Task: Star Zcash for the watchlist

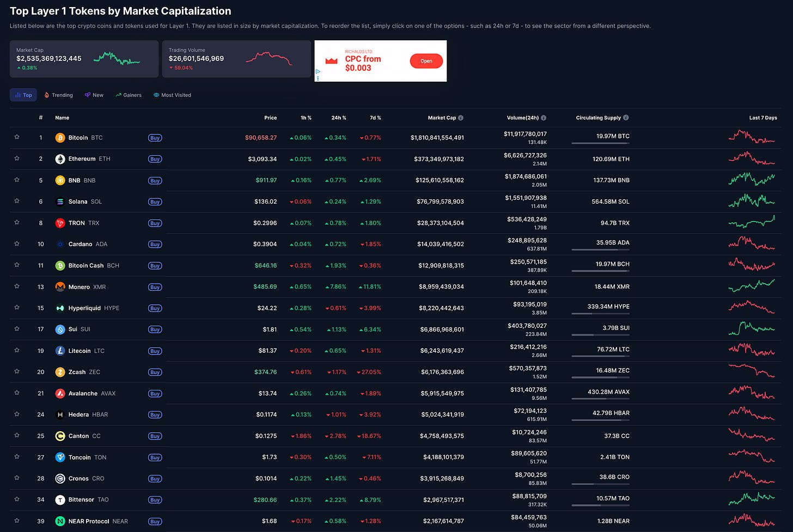Action: point(17,371)
